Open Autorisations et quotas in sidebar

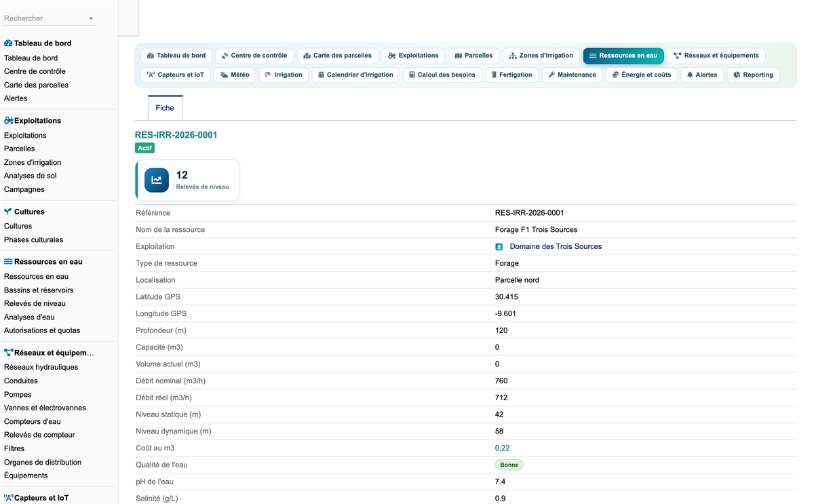tap(42, 331)
